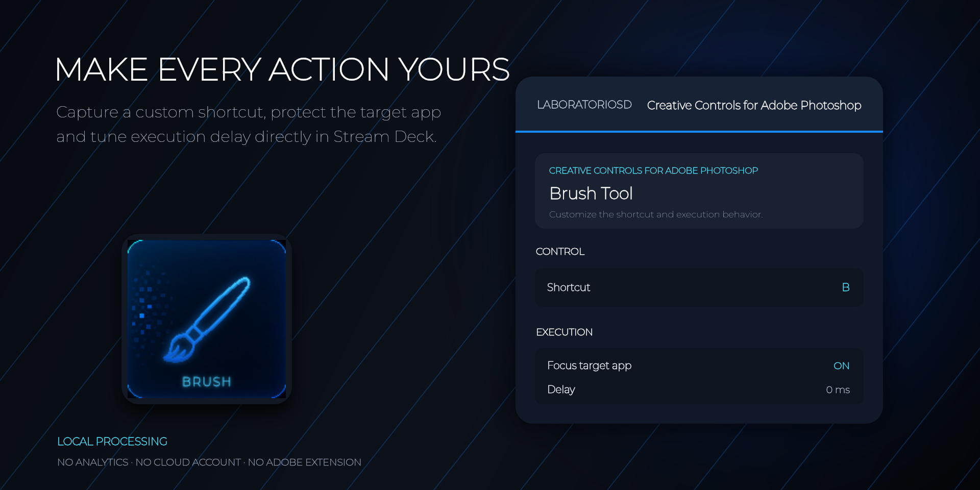
Task: Select the Shortcut row label
Action: pyautogui.click(x=569, y=287)
